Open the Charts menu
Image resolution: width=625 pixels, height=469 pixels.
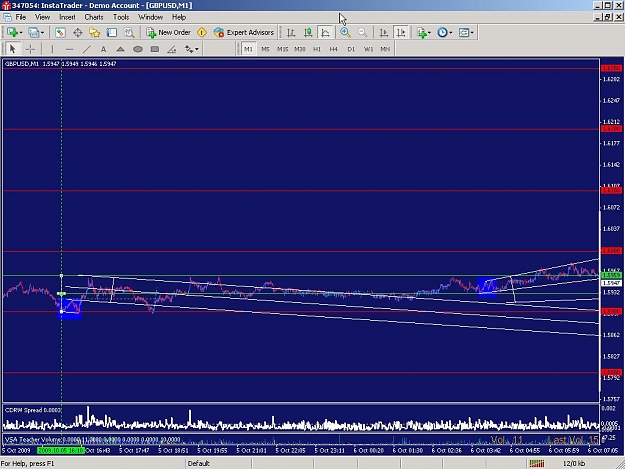click(x=94, y=17)
